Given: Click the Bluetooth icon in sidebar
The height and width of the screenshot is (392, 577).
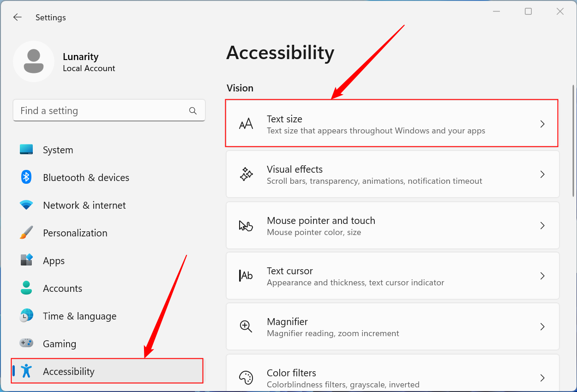Looking at the screenshot, I should 26,177.
